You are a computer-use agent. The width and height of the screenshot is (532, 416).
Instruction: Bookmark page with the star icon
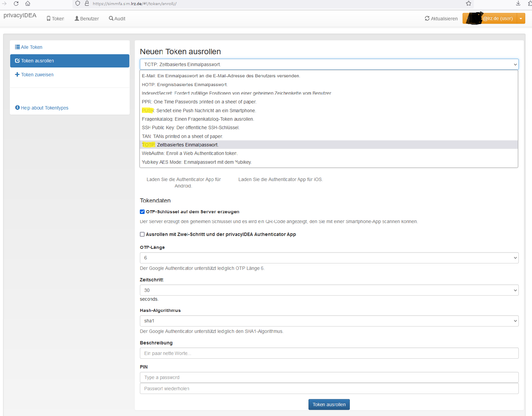point(468,3)
